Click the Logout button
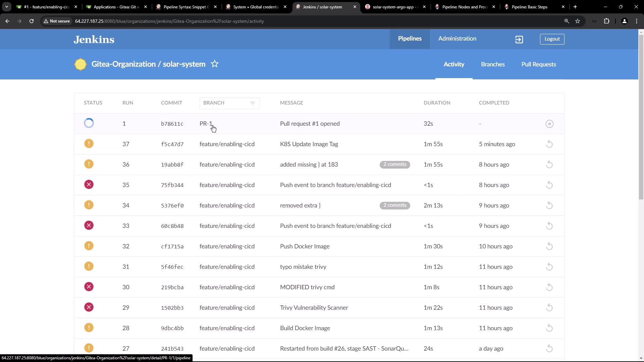Image resolution: width=644 pixels, height=362 pixels. tap(552, 39)
